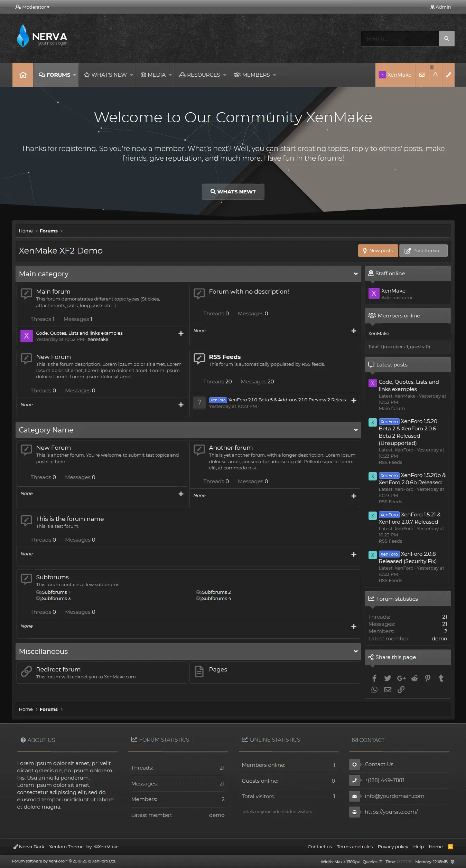Click the paintbrush style chooser icon
Viewport: 466px width, 868px height.
coord(448,75)
